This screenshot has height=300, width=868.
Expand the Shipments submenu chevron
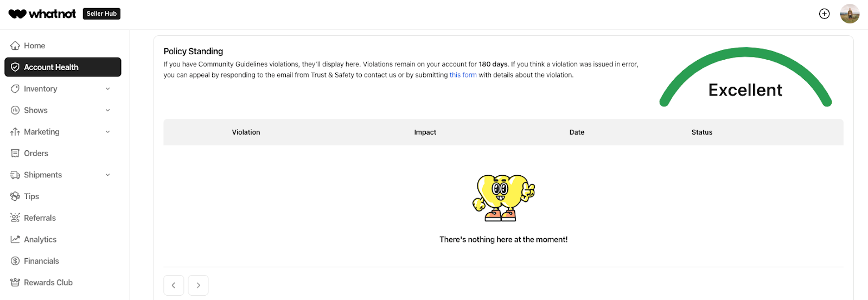click(107, 175)
